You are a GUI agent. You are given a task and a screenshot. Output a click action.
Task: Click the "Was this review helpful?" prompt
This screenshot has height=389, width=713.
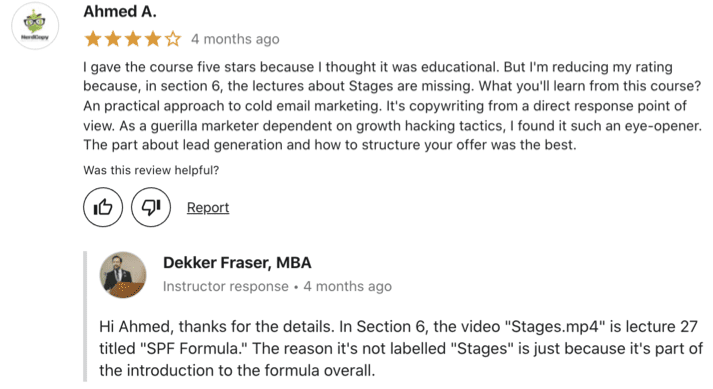(x=151, y=170)
